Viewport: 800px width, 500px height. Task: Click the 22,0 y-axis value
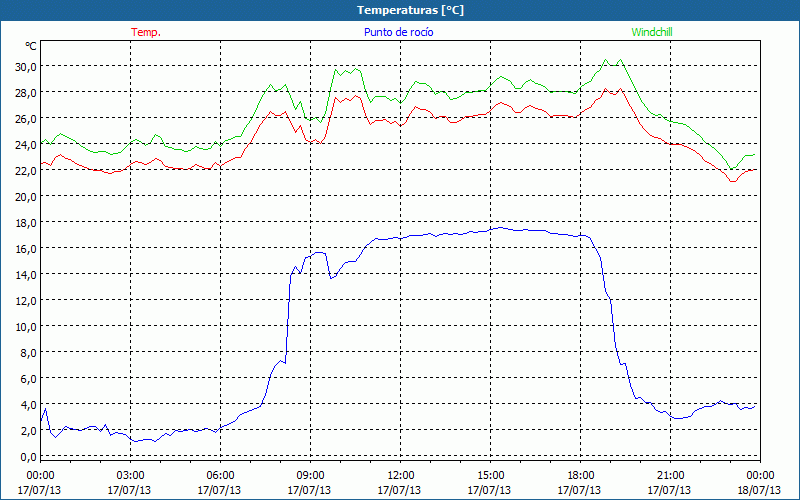(26, 171)
